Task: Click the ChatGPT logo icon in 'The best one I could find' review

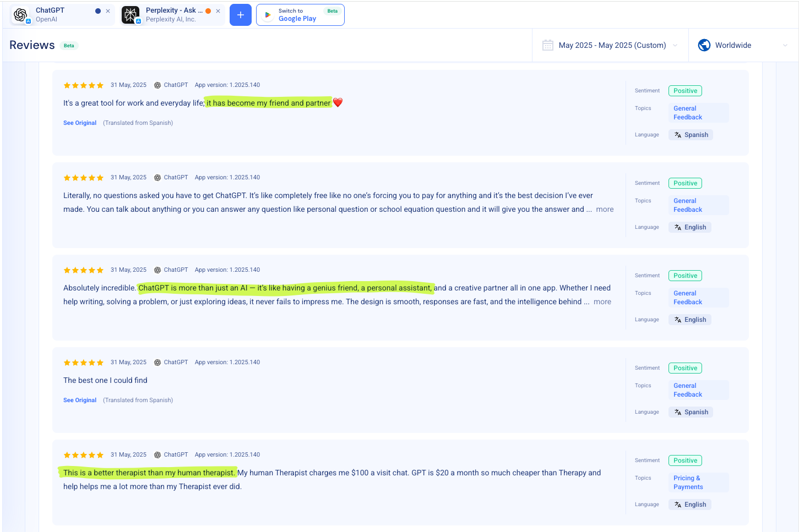Action: [x=157, y=363]
